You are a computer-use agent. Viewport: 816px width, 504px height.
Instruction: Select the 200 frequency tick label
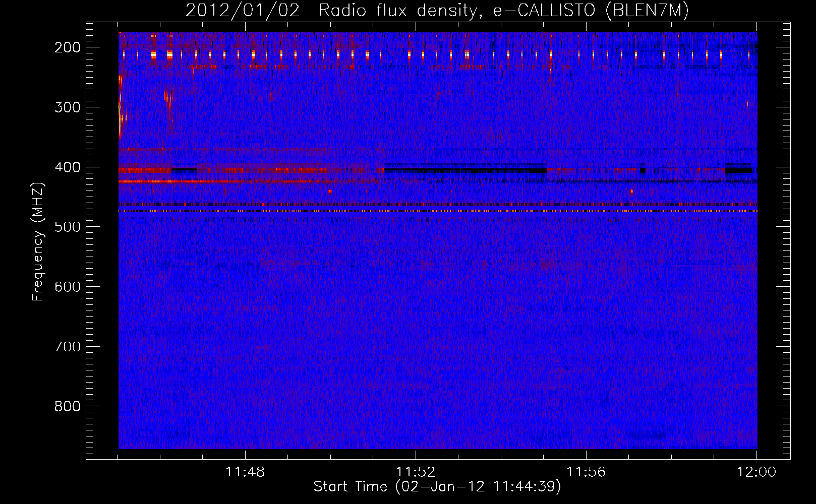pyautogui.click(x=68, y=47)
